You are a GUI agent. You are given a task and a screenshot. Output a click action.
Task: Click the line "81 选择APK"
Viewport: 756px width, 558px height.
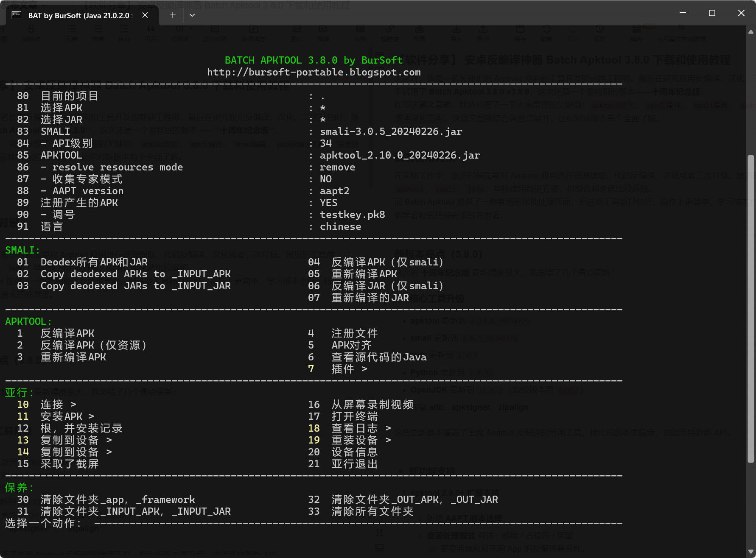[50, 108]
